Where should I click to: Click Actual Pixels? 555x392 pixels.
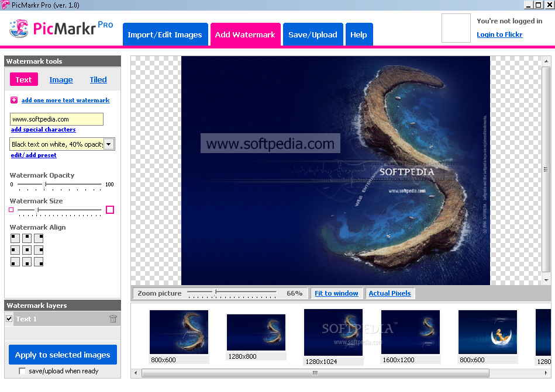[x=389, y=293]
